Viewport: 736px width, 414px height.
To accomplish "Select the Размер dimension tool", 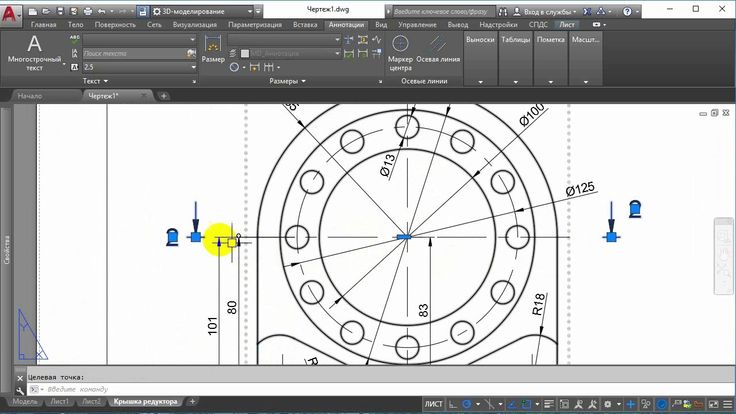I will [213, 48].
